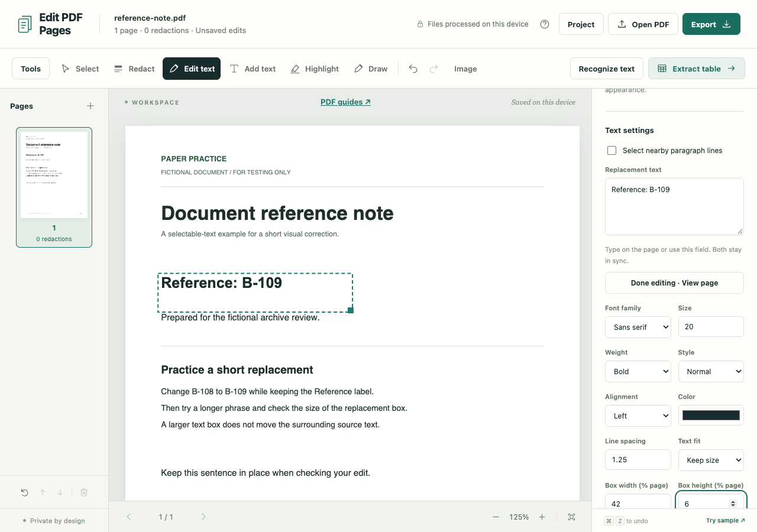Go to the previous page chevron
This screenshot has width=757, height=532.
[x=129, y=517]
